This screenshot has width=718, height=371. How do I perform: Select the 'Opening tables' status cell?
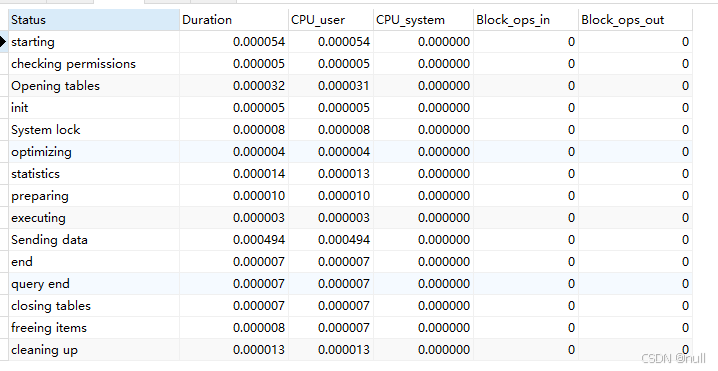[x=94, y=86]
